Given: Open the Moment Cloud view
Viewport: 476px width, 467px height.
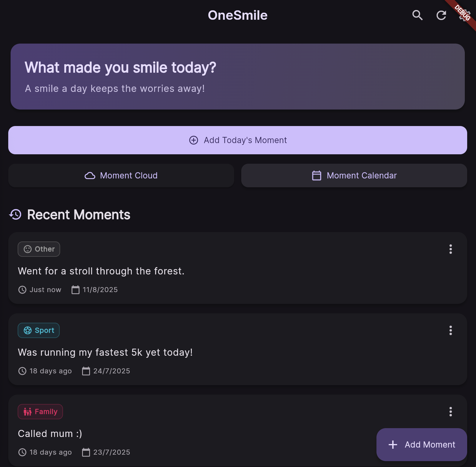Looking at the screenshot, I should pos(121,175).
